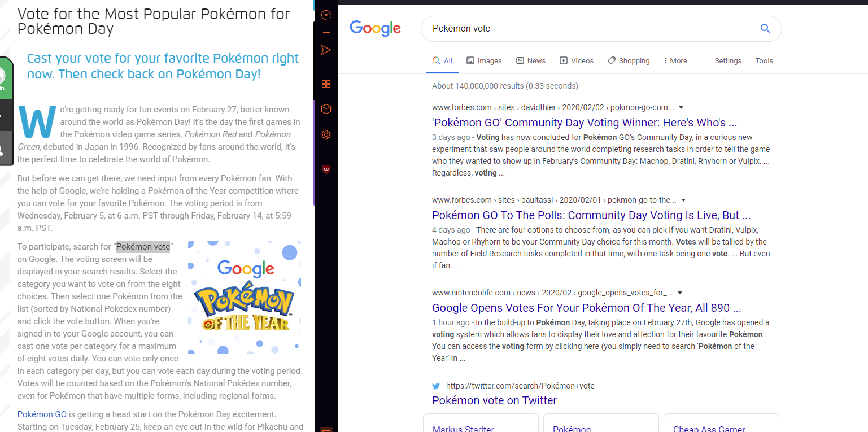This screenshot has width=868, height=432.
Task: Click the forbes.com davidthier breadcrumb URL
Action: (553, 107)
